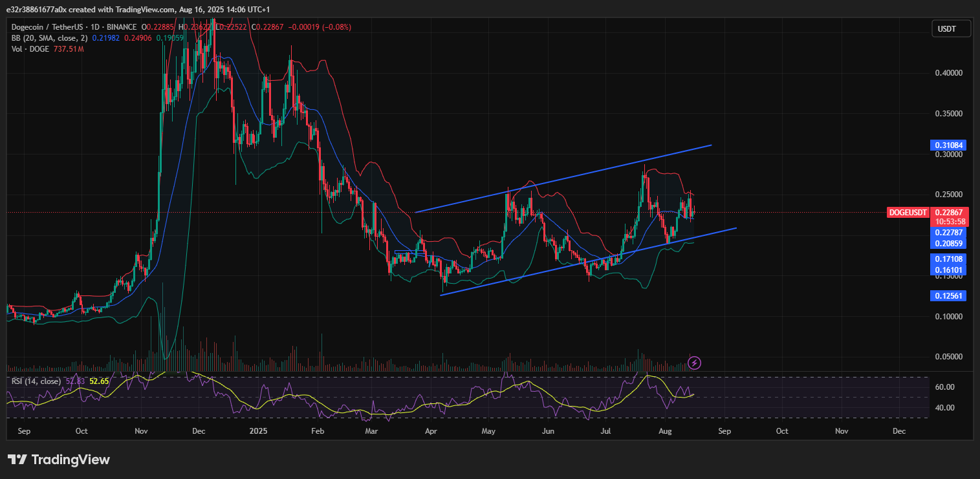Screen dimensions: 980x479
Task: Click the 0.16101 price label
Action: [950, 270]
